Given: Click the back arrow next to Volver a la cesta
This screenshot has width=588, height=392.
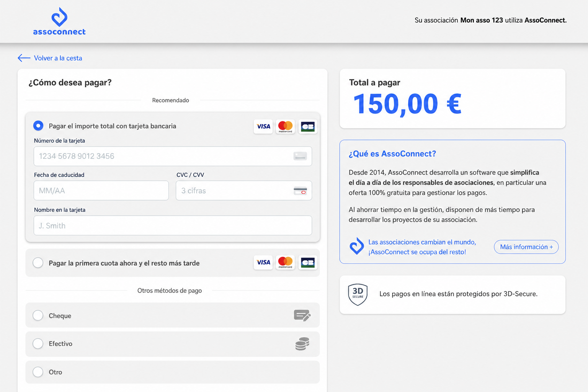Looking at the screenshot, I should click(x=24, y=58).
